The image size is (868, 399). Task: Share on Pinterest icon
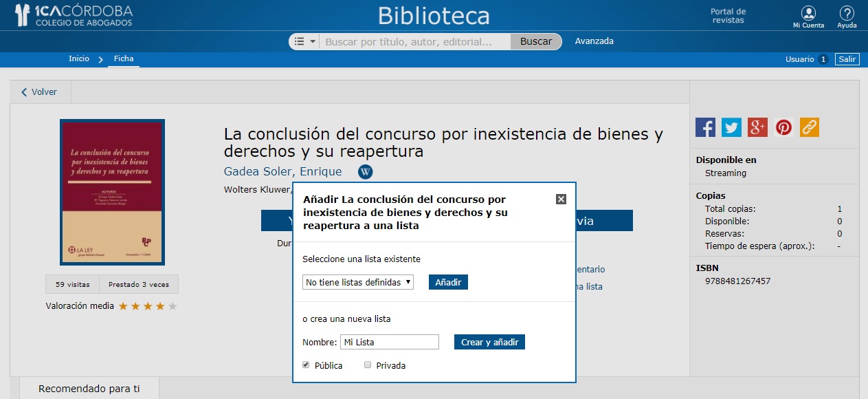(783, 127)
